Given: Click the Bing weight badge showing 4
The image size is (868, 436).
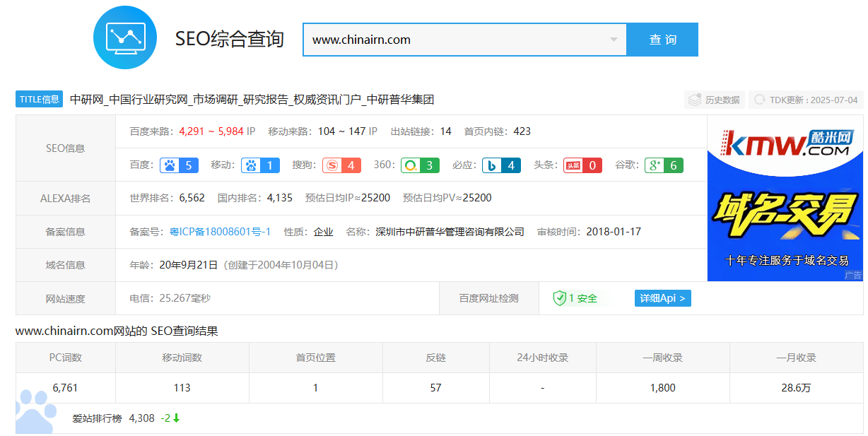Looking at the screenshot, I should click(x=502, y=165).
